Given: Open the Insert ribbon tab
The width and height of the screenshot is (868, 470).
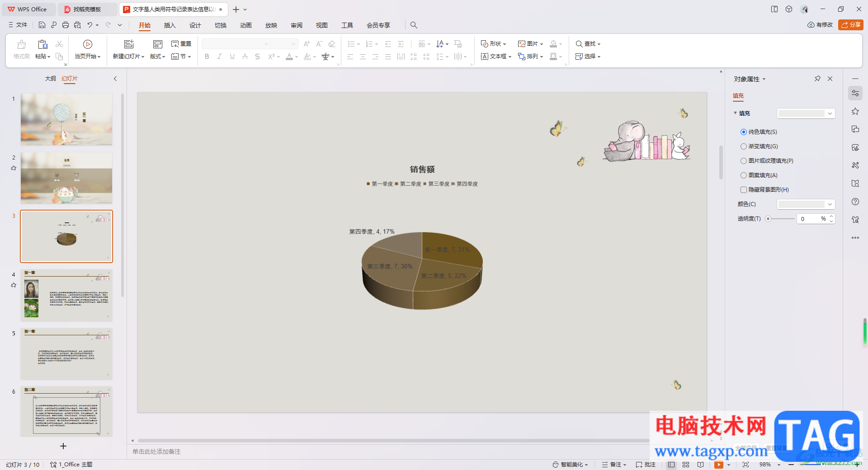Looking at the screenshot, I should [x=170, y=25].
